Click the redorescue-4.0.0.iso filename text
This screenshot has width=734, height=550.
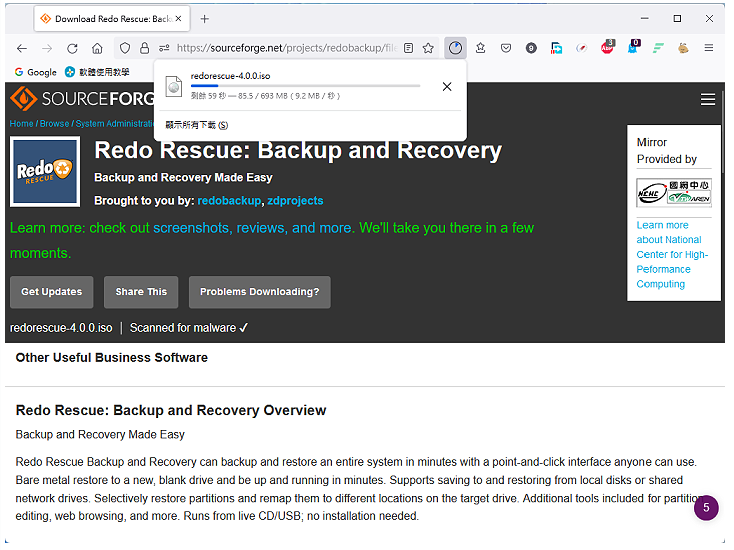(x=61, y=328)
